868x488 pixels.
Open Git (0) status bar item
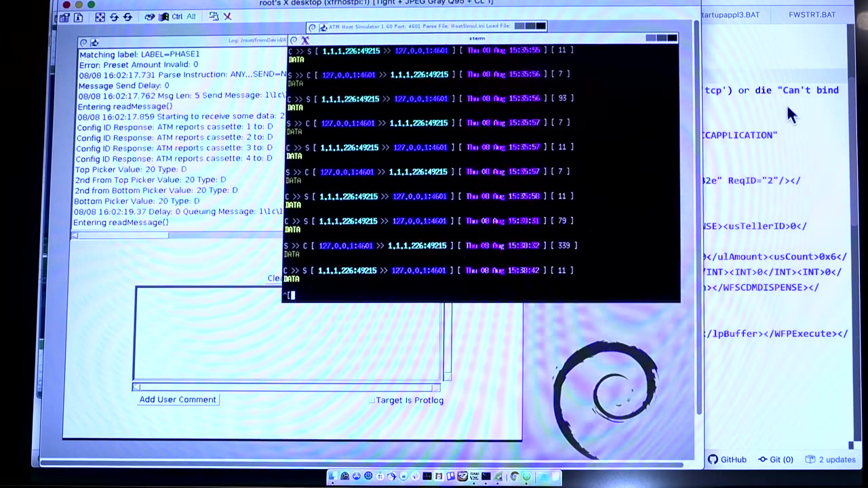(776, 460)
